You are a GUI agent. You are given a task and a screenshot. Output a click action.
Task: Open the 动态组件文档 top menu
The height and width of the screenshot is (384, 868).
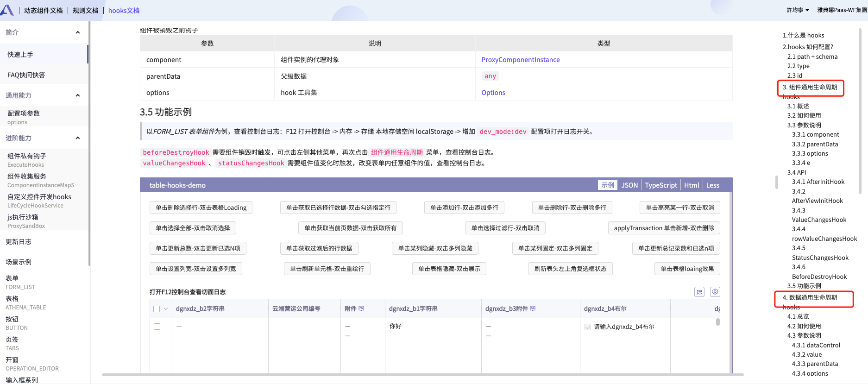[x=44, y=11]
